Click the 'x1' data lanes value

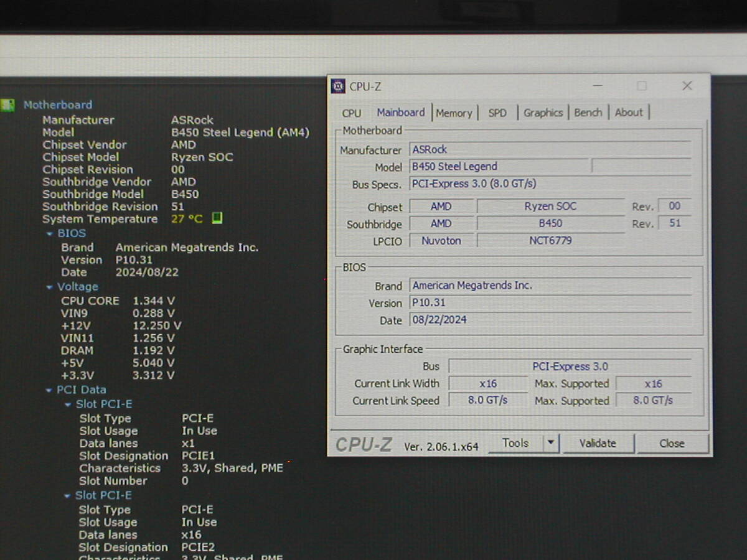point(188,444)
